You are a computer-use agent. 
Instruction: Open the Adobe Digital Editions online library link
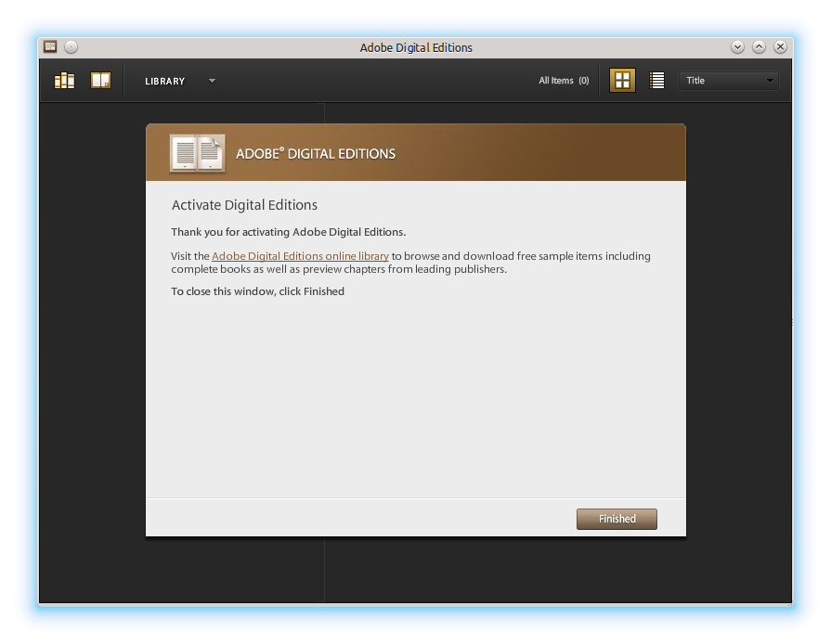[300, 256]
